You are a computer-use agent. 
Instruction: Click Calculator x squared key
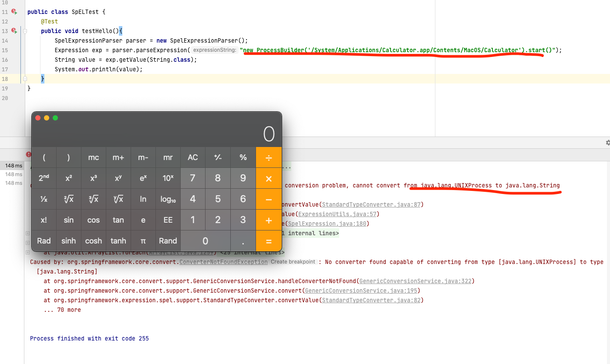tap(69, 178)
